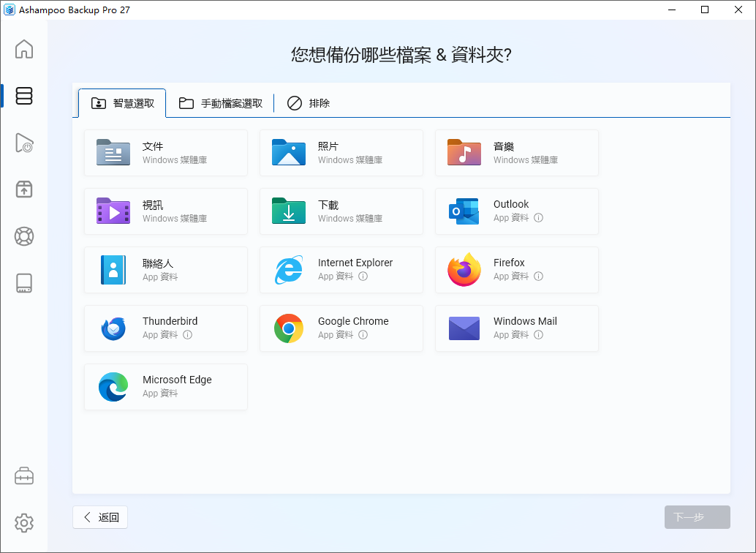Image resolution: width=756 pixels, height=553 pixels.
Task: Open the Home icon in the sidebar
Action: [24, 49]
